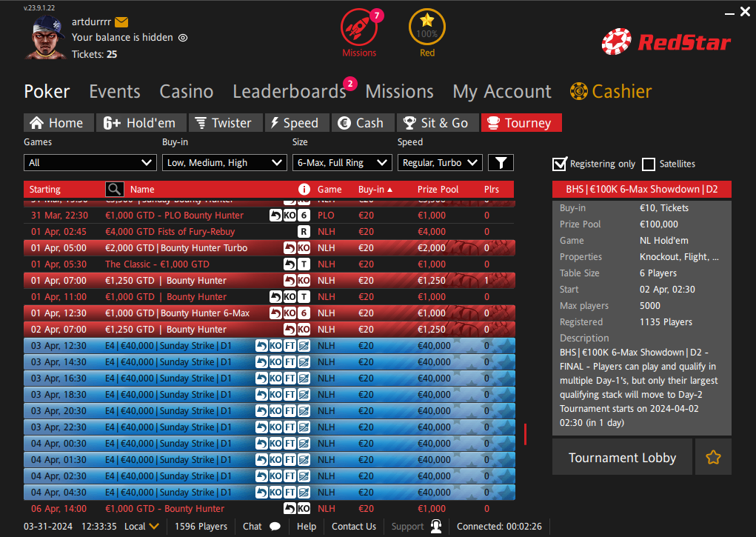
Task: Switch to the Home tab
Action: (x=58, y=122)
